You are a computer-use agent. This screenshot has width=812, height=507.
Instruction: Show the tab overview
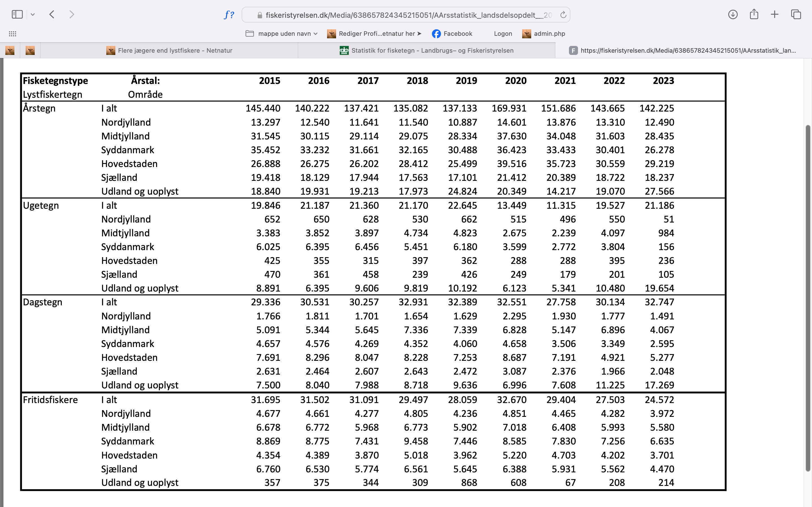[796, 14]
